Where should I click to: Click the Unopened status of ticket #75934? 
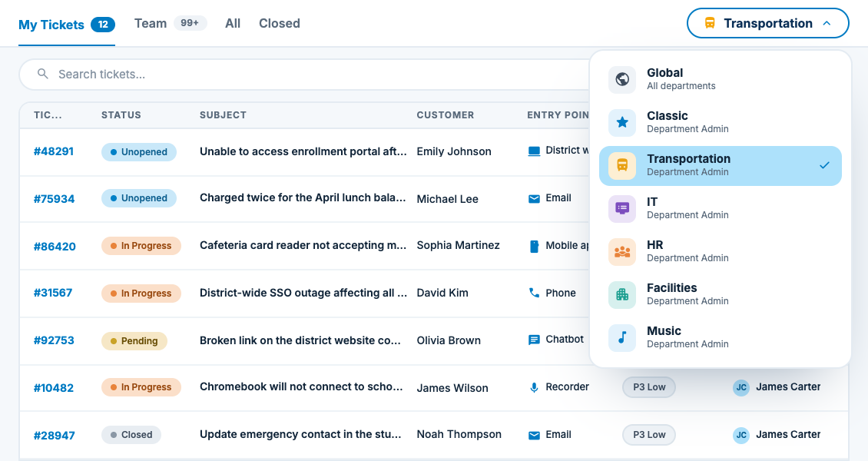pyautogui.click(x=139, y=198)
